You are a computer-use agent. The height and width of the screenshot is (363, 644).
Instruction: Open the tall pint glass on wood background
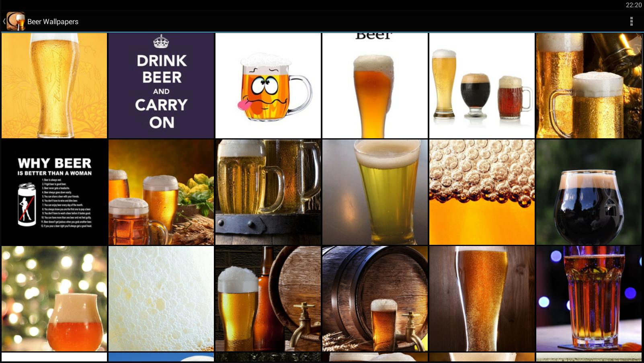(482, 299)
